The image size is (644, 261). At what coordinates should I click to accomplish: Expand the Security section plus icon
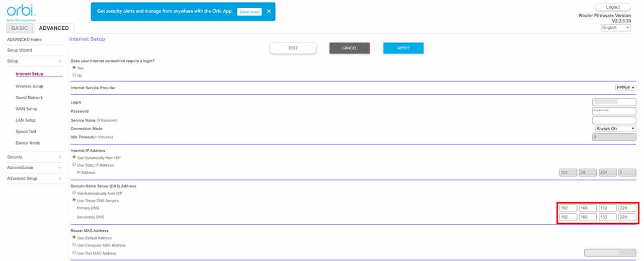[x=60, y=157]
